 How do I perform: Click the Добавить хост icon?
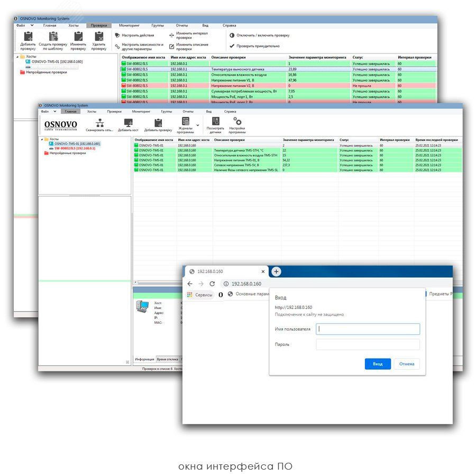coord(129,123)
